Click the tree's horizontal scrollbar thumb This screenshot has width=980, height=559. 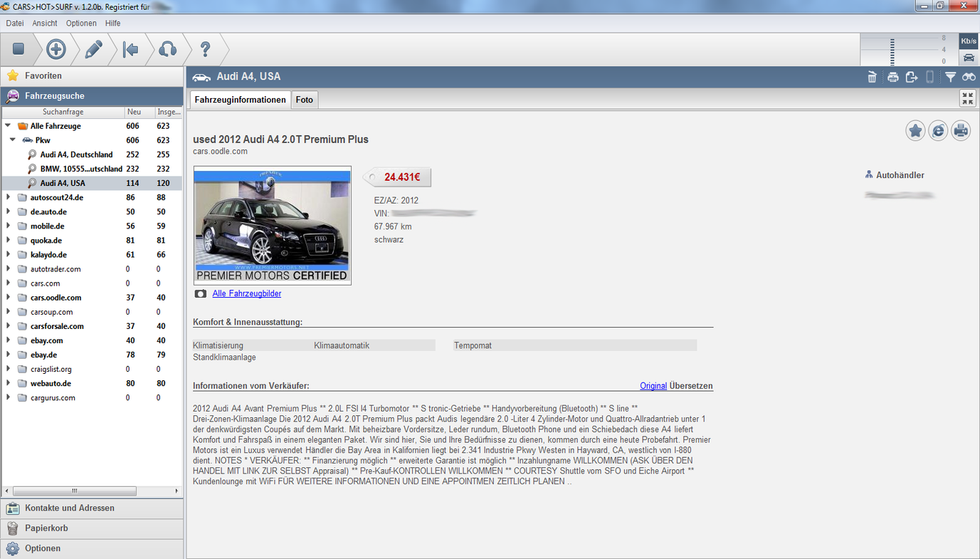point(74,491)
